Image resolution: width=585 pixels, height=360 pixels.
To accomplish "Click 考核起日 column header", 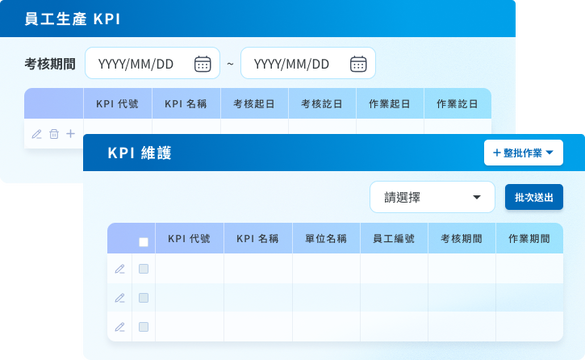I will 254,104.
